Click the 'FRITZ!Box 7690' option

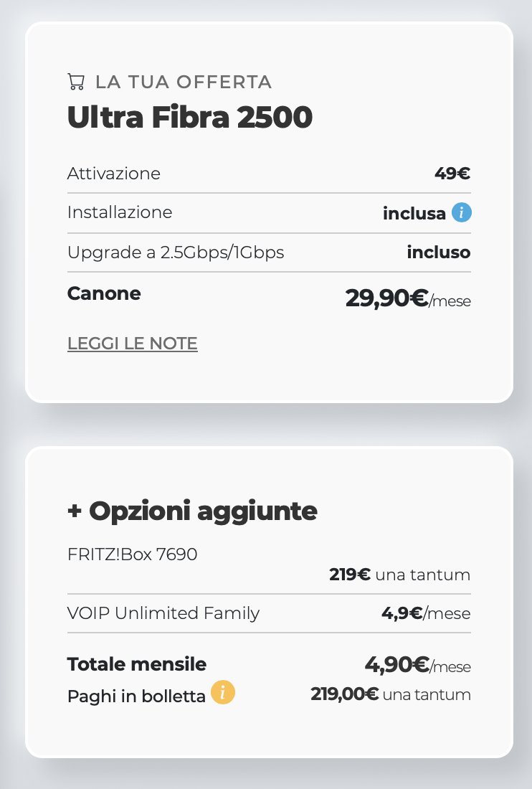(x=132, y=554)
